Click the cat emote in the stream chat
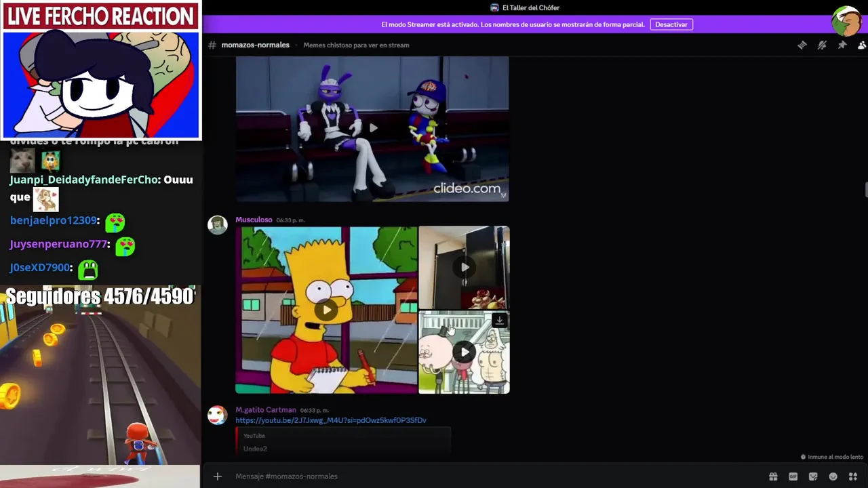Screen dimensions: 868x488 [x=22, y=161]
